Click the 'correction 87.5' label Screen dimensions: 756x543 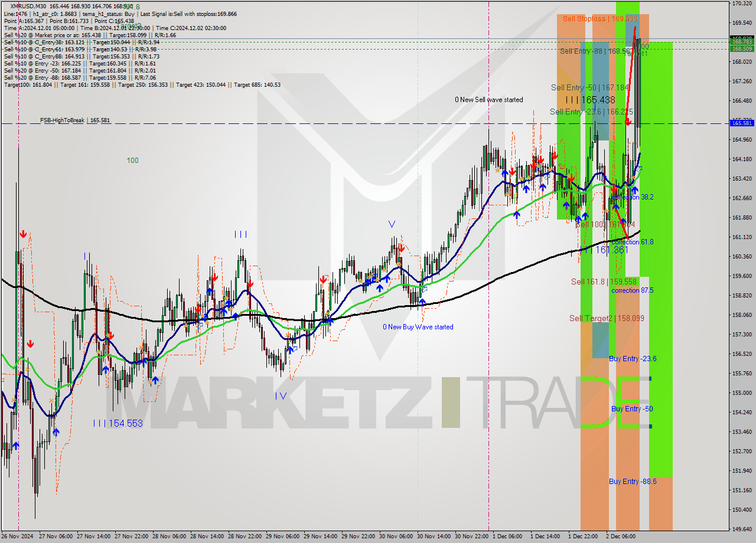point(633,290)
